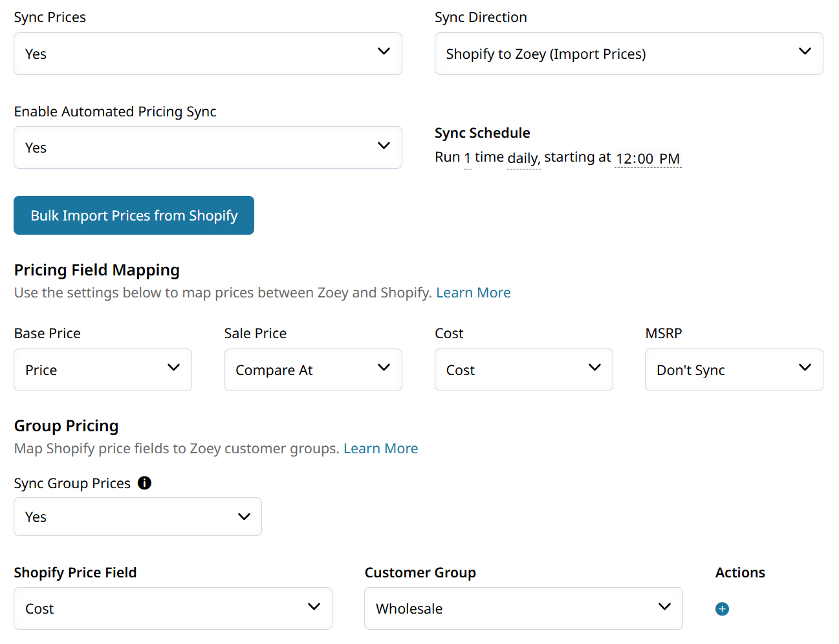This screenshot has height=644, width=839.
Task: Expand the Sync Direction dropdown
Action: tap(628, 54)
